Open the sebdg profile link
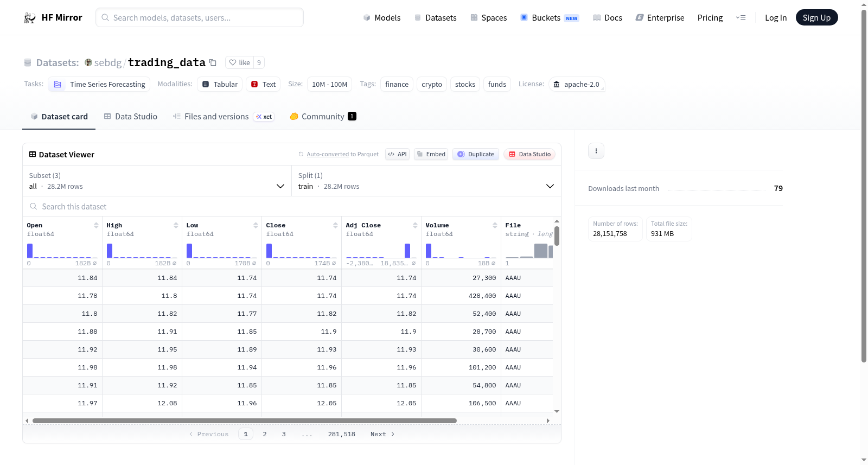 click(108, 62)
